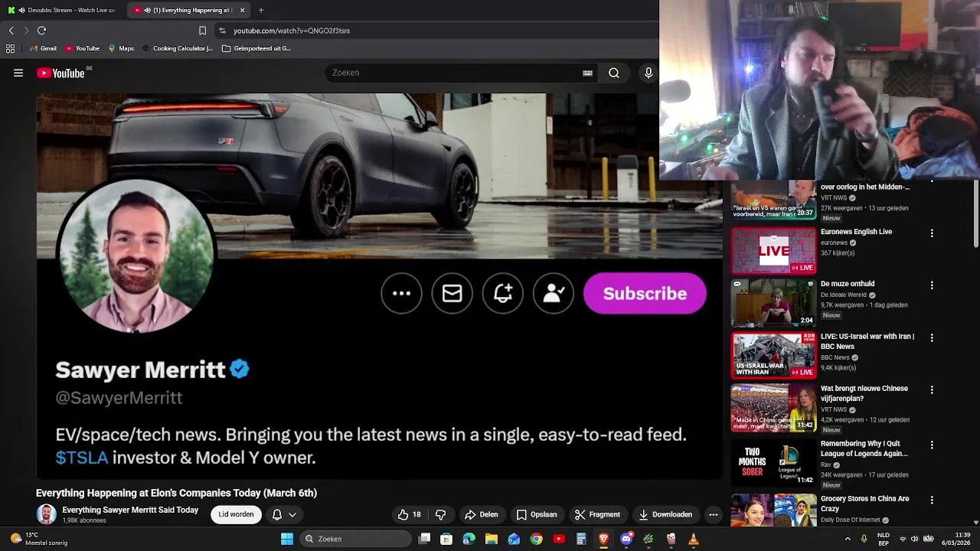Switch input language NLD BEP indicator
This screenshot has width=980, height=551.
coord(884,539)
